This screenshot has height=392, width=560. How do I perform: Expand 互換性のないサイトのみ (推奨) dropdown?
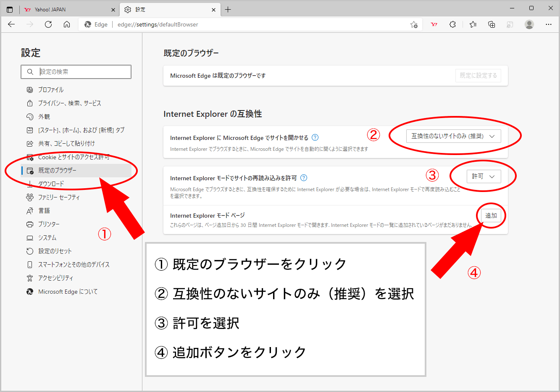coord(453,136)
